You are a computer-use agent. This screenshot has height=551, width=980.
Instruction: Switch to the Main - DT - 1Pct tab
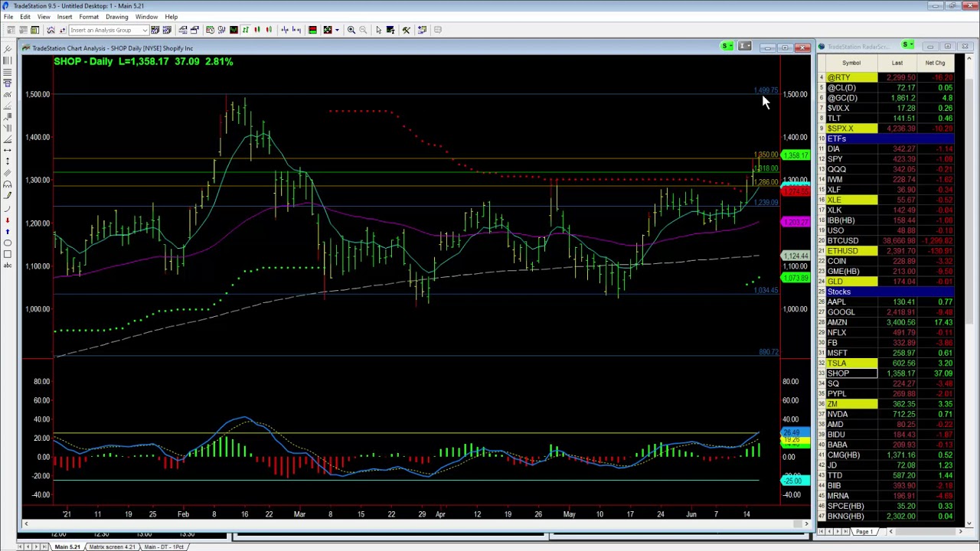[165, 546]
